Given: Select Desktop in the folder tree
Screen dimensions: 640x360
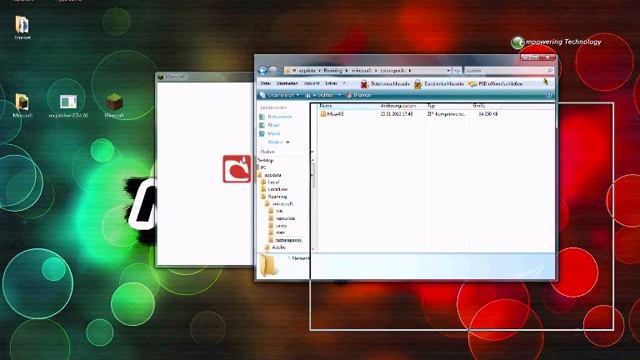Looking at the screenshot, I should 266,160.
